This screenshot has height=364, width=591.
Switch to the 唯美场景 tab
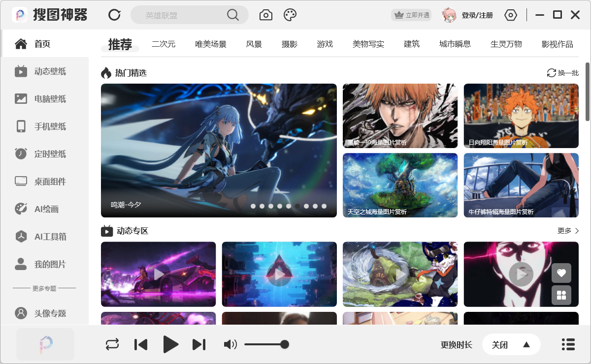pos(211,44)
